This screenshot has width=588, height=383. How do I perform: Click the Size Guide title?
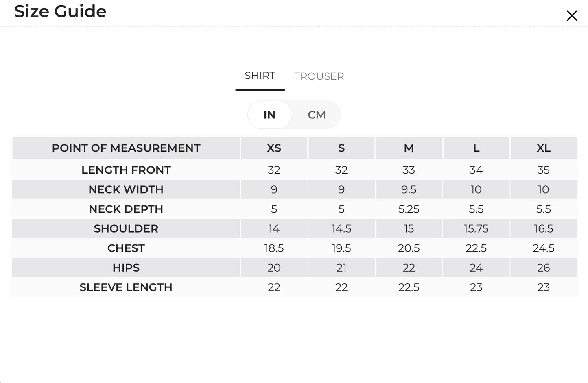click(x=60, y=11)
